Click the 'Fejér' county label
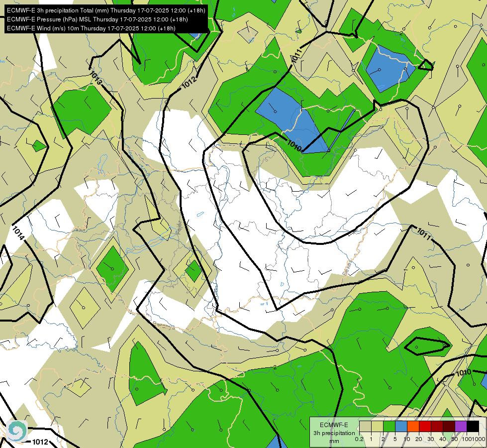487x448 pixels. click(179, 228)
